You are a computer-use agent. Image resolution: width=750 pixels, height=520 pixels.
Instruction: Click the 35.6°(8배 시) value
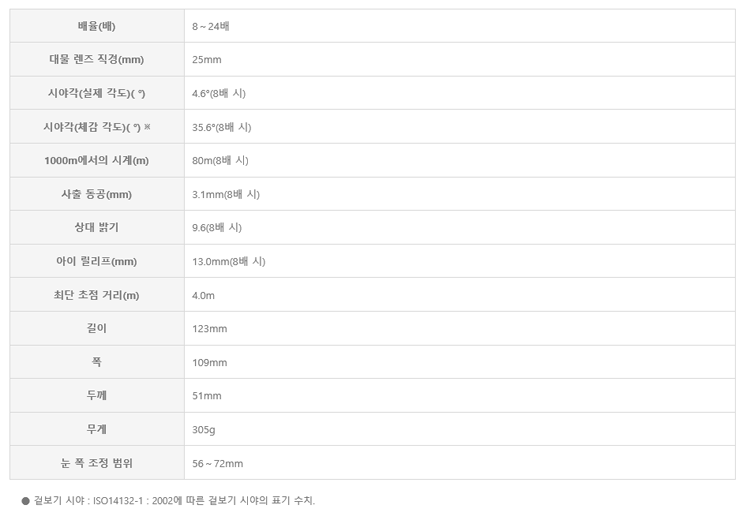pyautogui.click(x=221, y=127)
